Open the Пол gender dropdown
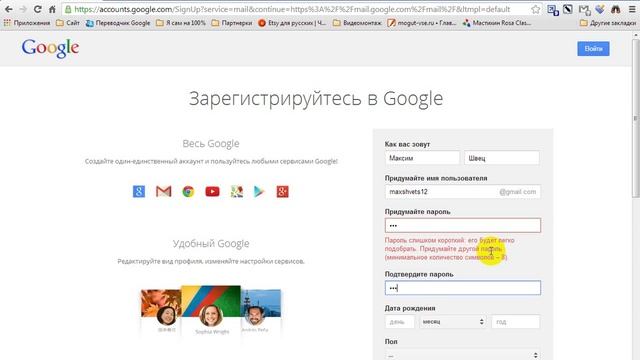The image size is (640, 360). [x=462, y=355]
